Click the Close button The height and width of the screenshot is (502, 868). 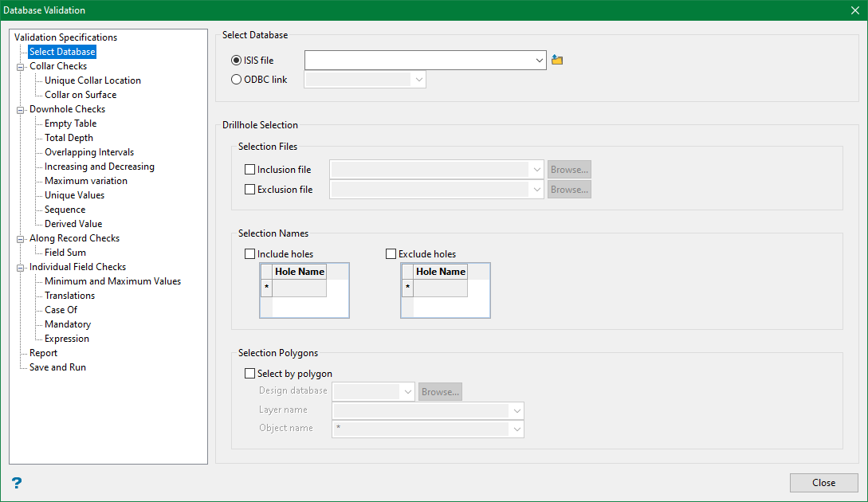823,483
